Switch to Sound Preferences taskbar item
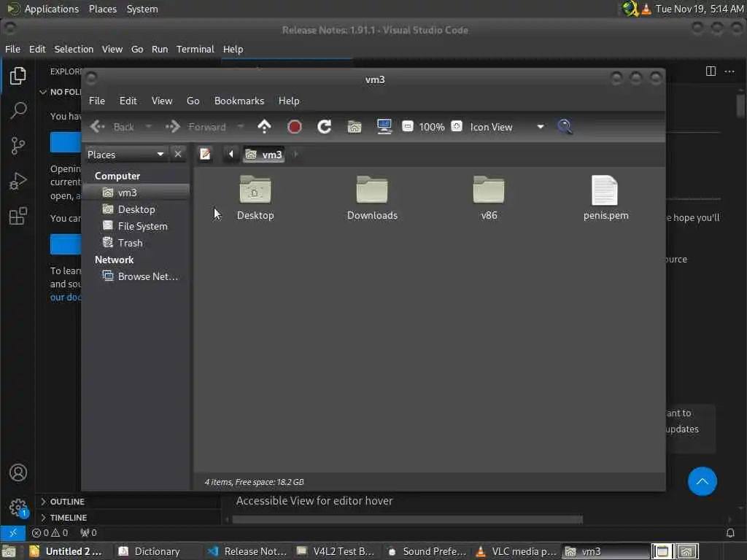This screenshot has height=560, width=747. pos(427,551)
